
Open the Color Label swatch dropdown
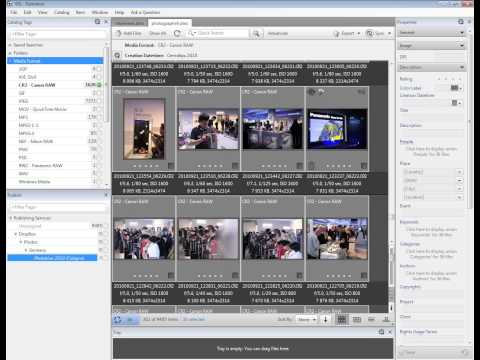(456, 88)
